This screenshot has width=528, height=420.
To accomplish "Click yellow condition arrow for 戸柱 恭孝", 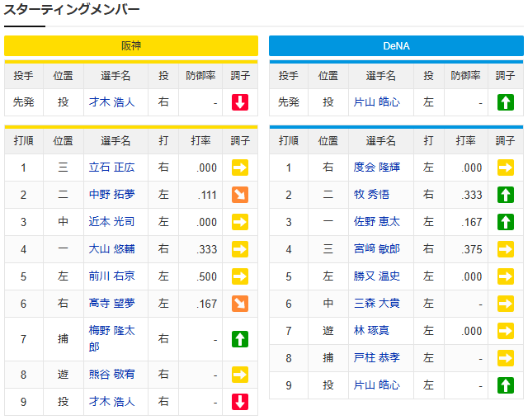I will pyautogui.click(x=506, y=358).
